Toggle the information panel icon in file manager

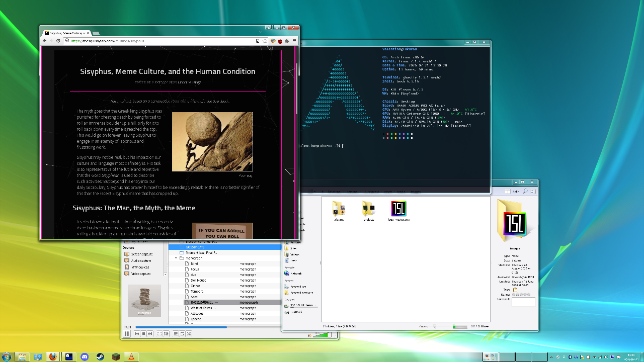(x=533, y=191)
